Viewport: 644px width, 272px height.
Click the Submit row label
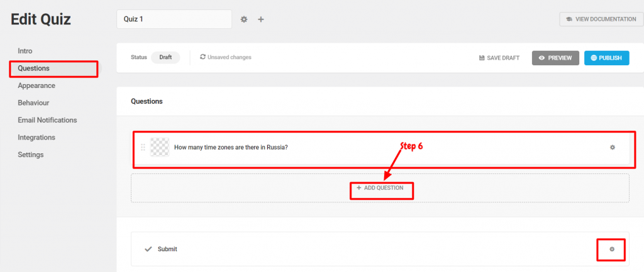pos(167,249)
